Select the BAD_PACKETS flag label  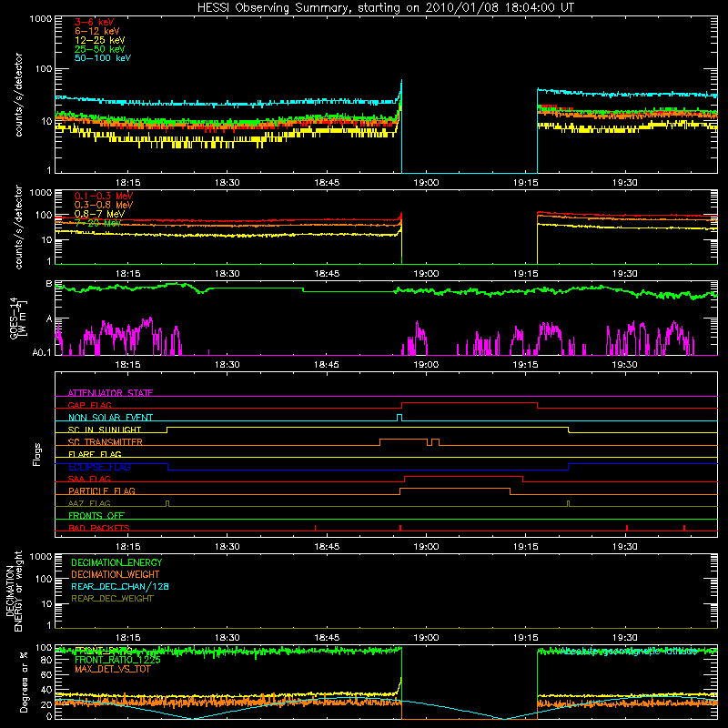point(99,528)
